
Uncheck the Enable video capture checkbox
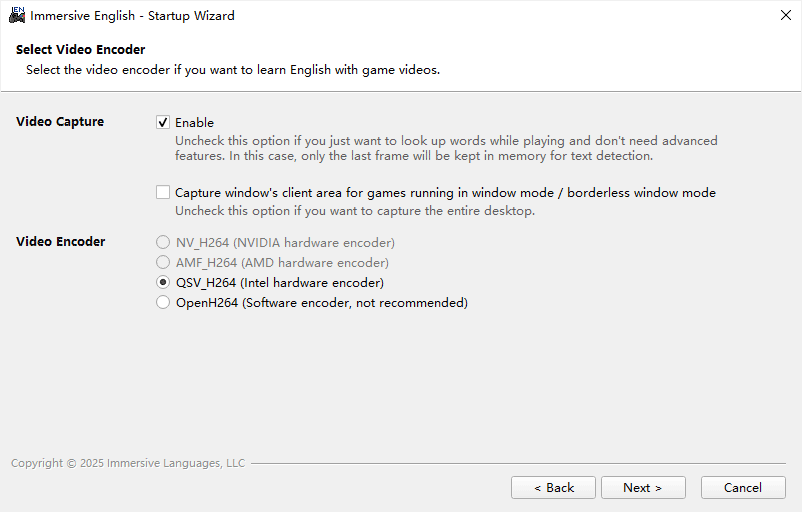coord(163,122)
